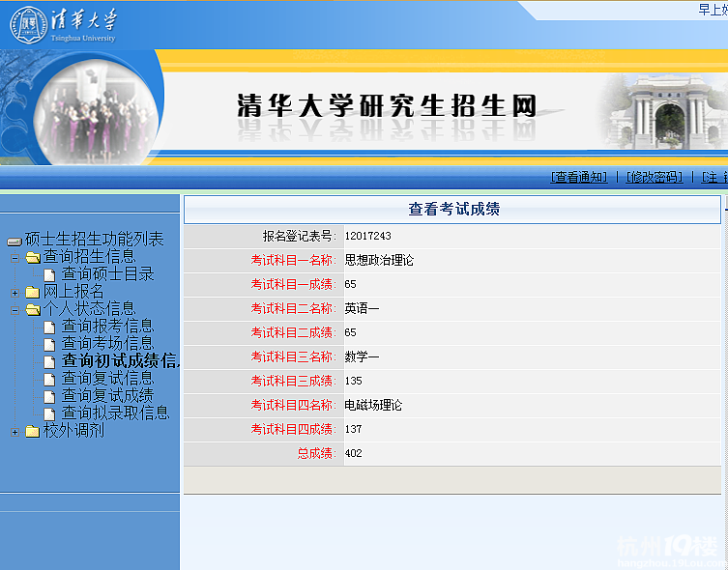
Task: Click subject name 英语一
Action: point(362,308)
